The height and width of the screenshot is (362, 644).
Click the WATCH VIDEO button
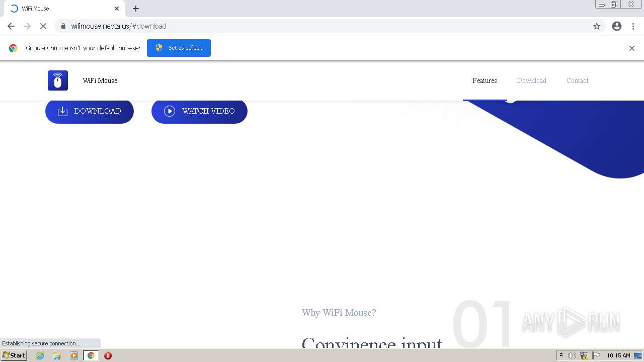click(199, 111)
